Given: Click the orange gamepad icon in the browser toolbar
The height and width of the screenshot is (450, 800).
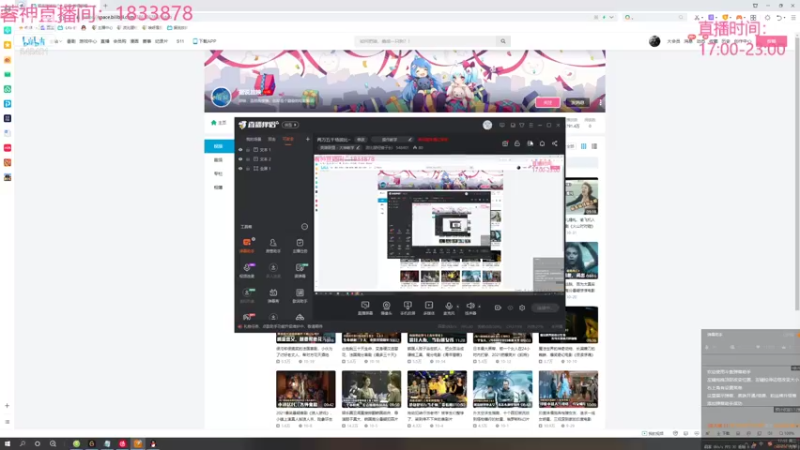Looking at the screenshot, I should pos(739,17).
